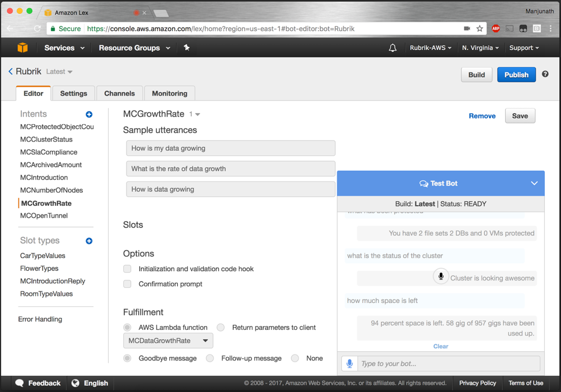The width and height of the screenshot is (561, 392).
Task: Click the Publish button
Action: 516,75
